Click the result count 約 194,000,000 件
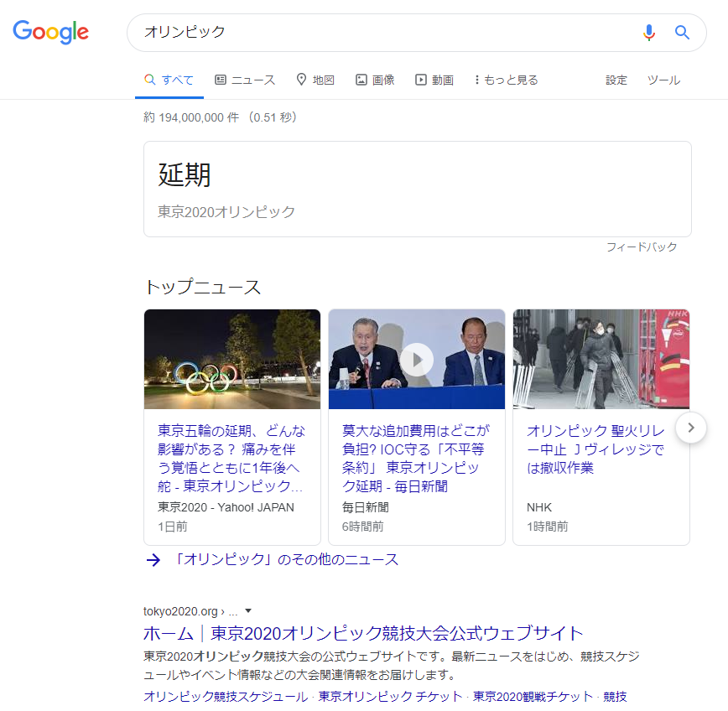Image resolution: width=728 pixels, height=711 pixels. coord(191,117)
